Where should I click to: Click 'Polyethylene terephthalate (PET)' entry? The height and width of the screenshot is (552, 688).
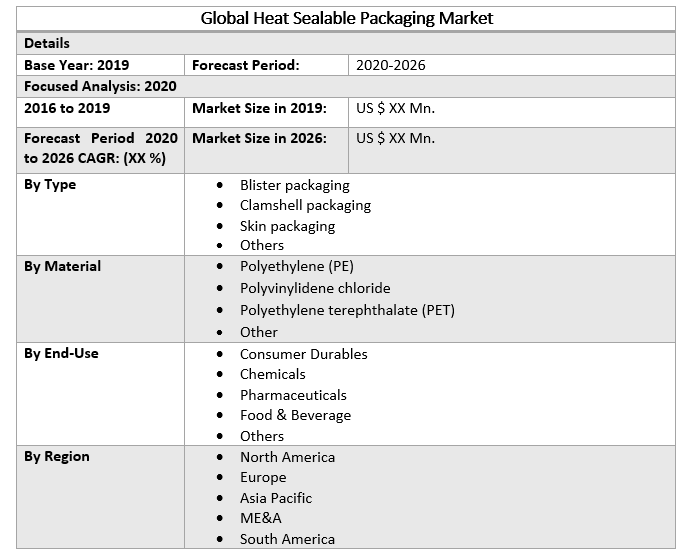tap(347, 310)
